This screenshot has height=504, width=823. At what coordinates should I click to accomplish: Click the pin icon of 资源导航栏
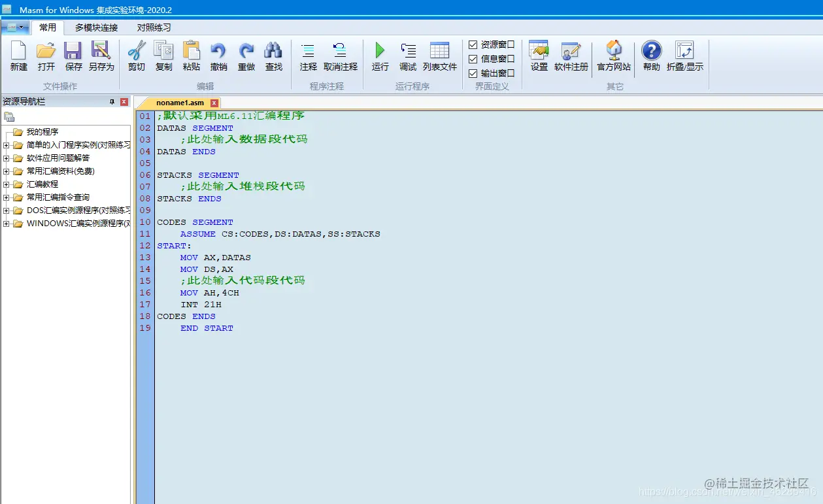tap(112, 102)
